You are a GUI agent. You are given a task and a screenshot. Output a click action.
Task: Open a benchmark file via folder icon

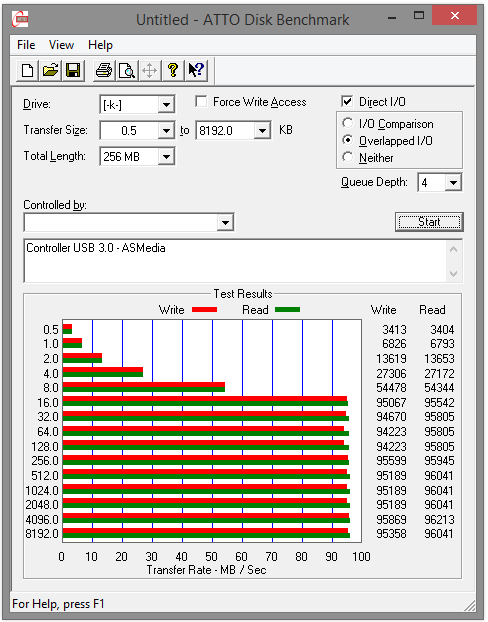click(50, 71)
